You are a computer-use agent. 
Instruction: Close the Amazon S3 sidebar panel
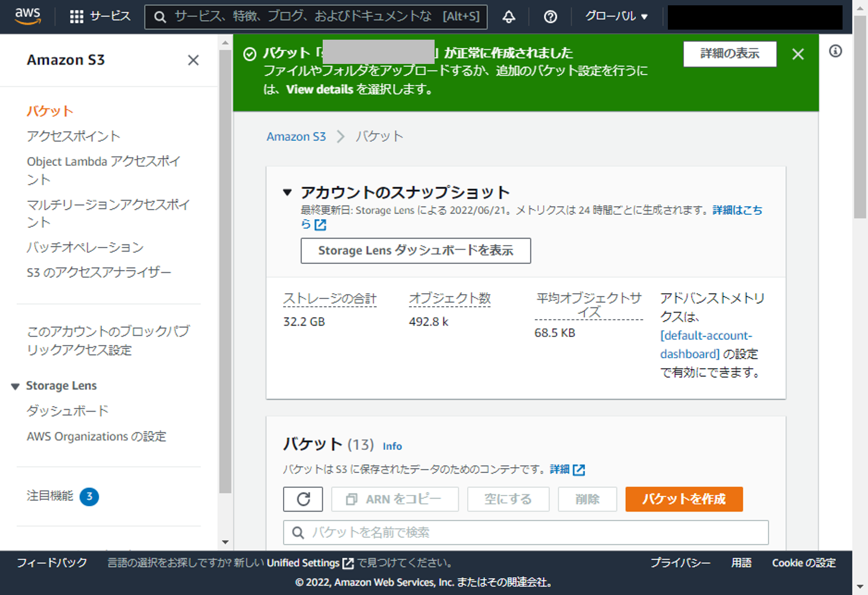click(193, 60)
